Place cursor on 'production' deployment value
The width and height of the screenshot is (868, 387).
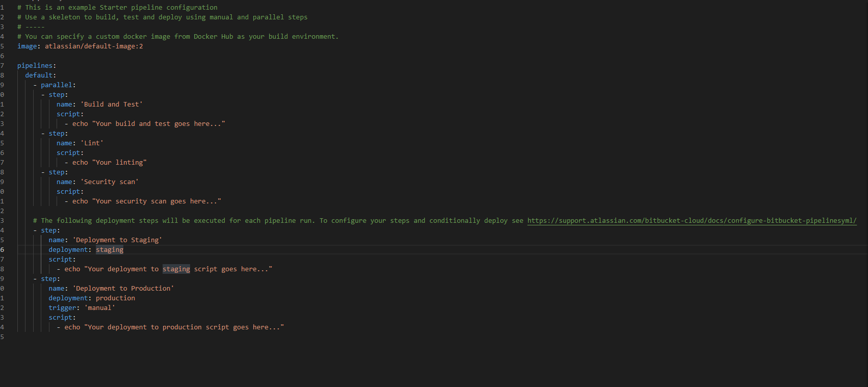[x=116, y=298]
